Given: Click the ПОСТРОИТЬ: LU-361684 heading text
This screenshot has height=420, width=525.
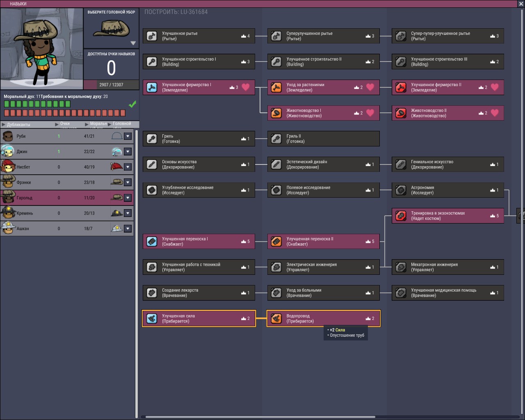Looking at the screenshot, I should click(176, 12).
